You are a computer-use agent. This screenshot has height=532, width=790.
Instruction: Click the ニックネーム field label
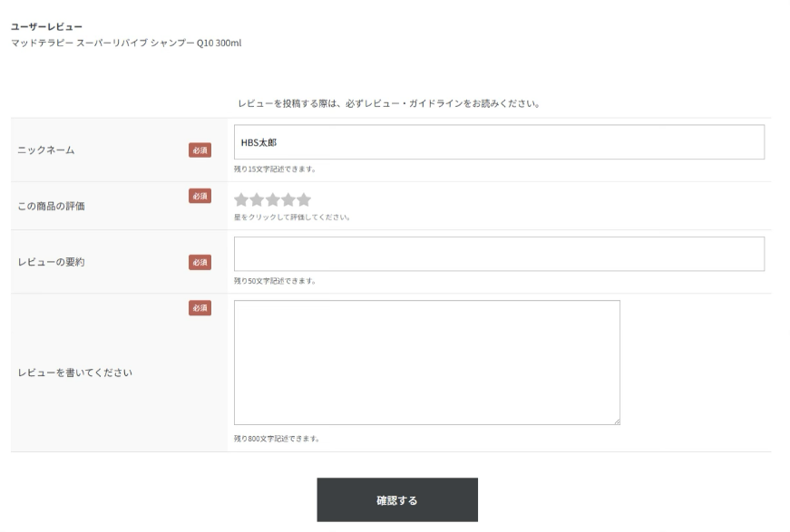point(46,150)
